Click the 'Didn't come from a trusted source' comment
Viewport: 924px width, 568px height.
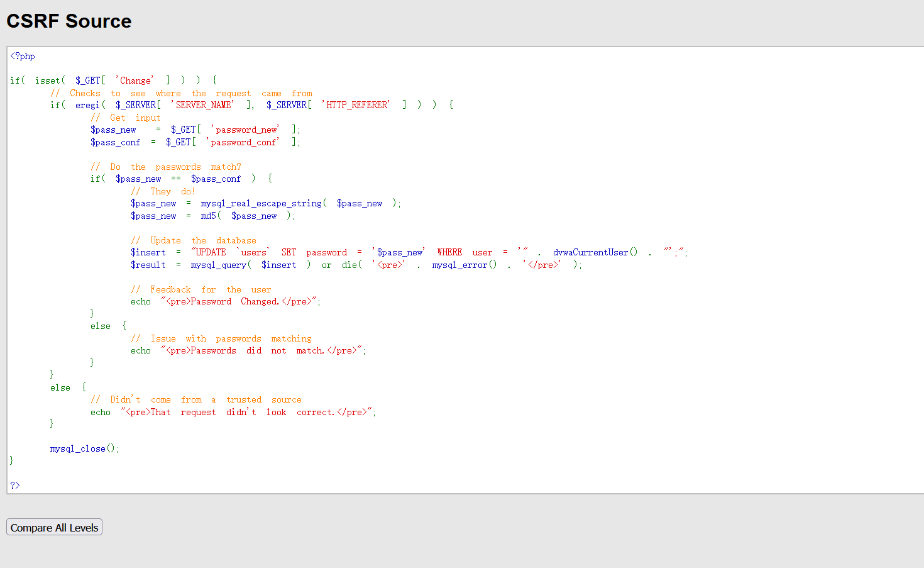coord(196,399)
